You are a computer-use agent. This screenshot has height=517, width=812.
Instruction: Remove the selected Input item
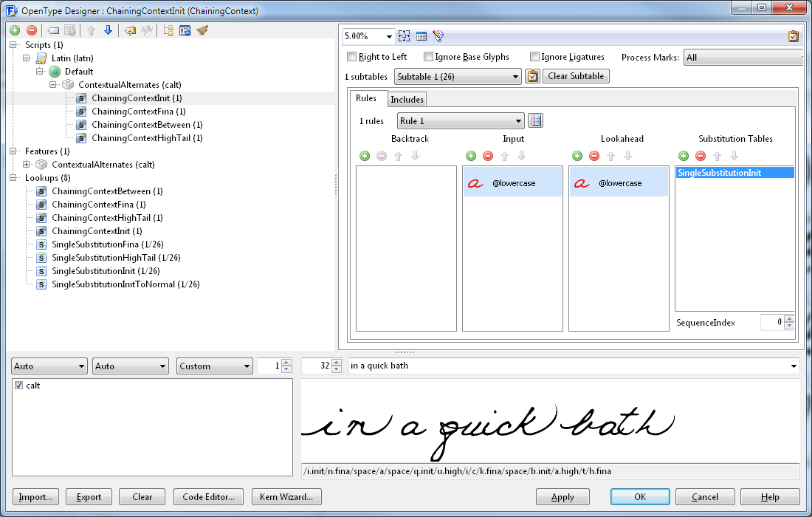click(x=488, y=156)
